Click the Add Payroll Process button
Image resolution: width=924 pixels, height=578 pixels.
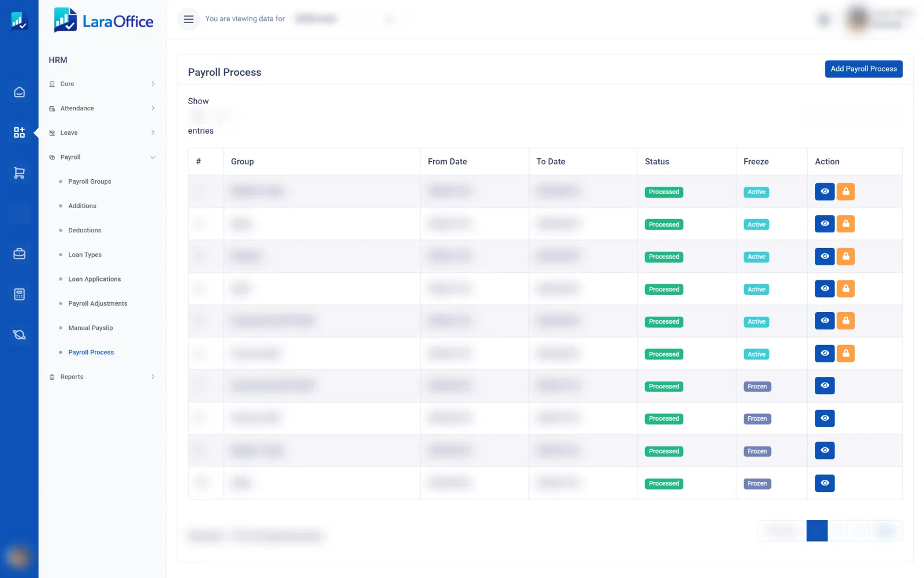(863, 69)
